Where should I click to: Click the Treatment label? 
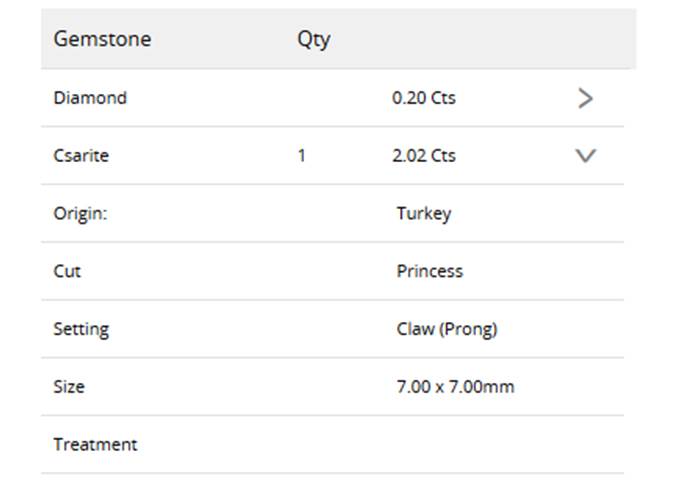[95, 444]
